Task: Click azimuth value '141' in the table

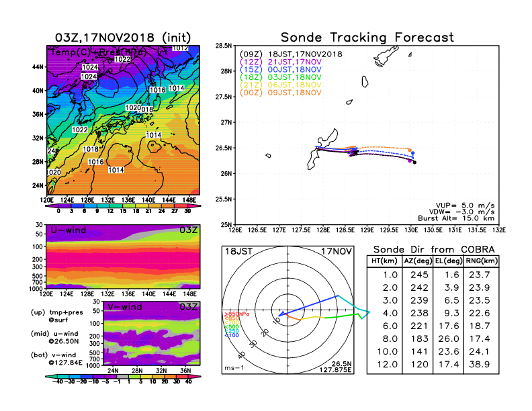Action: click(419, 352)
